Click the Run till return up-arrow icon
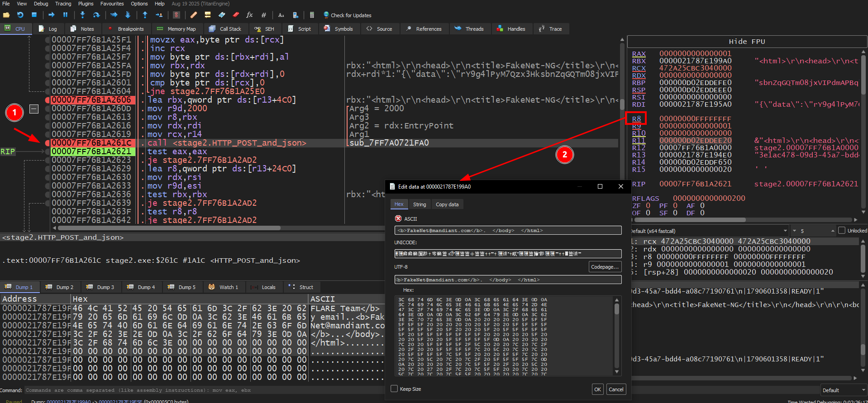868x403 pixels. pyautogui.click(x=145, y=15)
